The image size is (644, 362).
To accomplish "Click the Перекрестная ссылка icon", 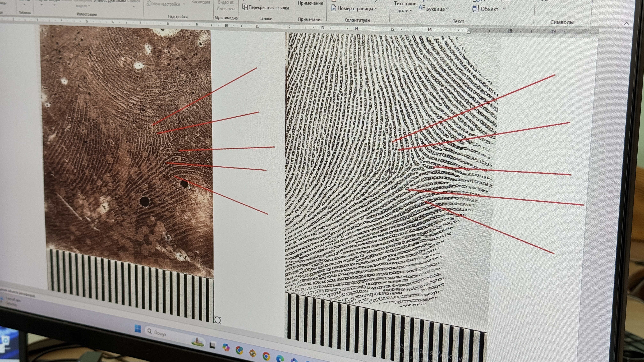I will coord(245,7).
